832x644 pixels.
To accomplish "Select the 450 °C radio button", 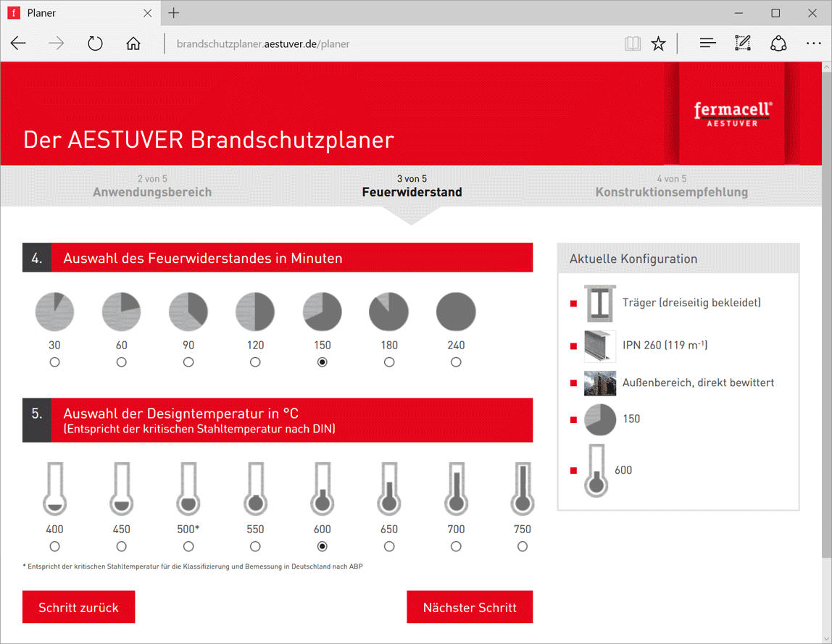I will click(x=122, y=546).
